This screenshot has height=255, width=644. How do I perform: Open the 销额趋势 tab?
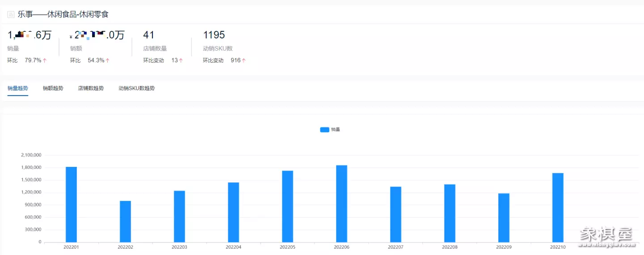[x=53, y=89]
